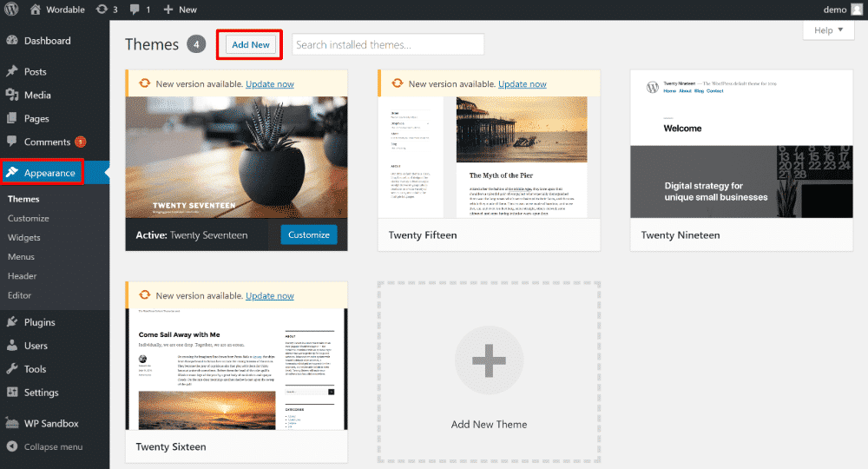Click the Dashboard gauge icon
Image resolution: width=868 pixels, height=469 pixels.
(x=11, y=41)
